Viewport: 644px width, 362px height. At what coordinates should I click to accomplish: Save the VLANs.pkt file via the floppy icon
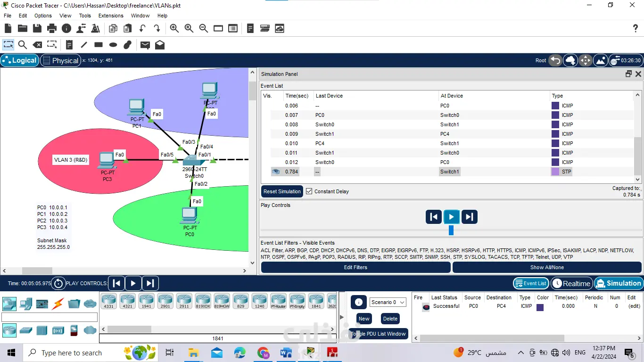(37, 29)
